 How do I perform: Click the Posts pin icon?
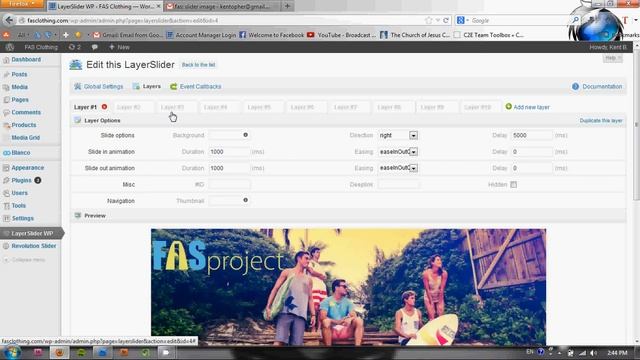tap(6, 75)
